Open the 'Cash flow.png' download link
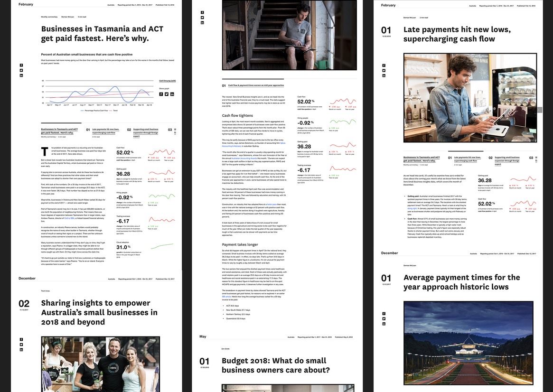553x392 pixels. tap(167, 81)
